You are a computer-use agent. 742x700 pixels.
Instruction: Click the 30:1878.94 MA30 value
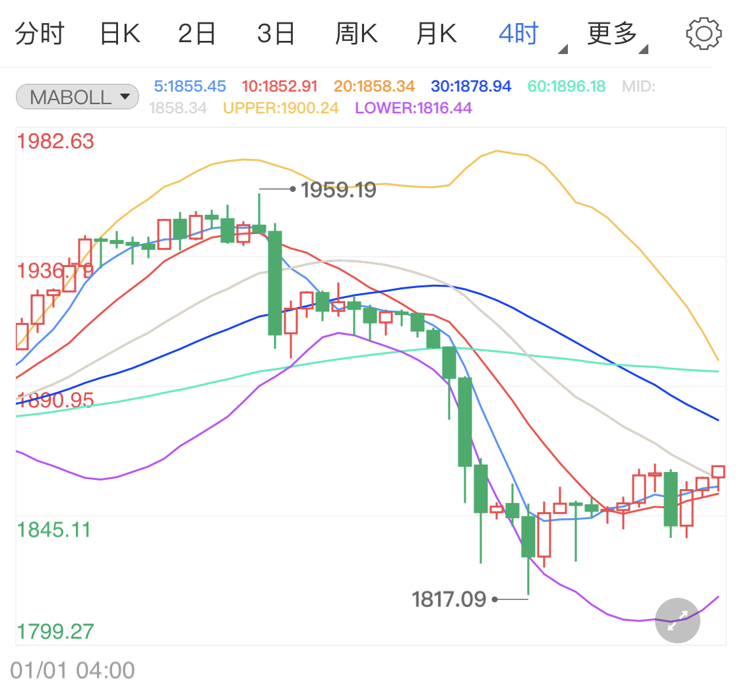pyautogui.click(x=471, y=86)
